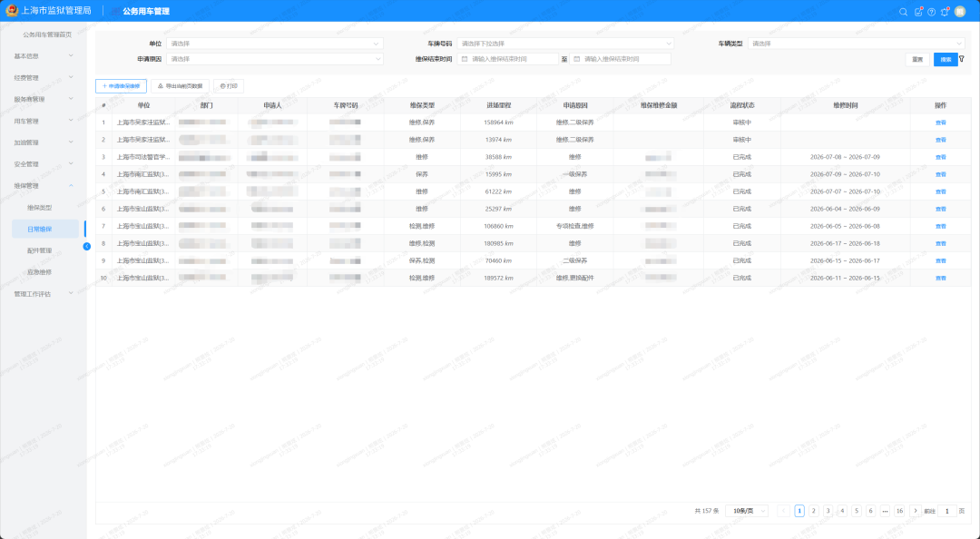Click the blue 搜索 button
This screenshot has height=539, width=980.
point(946,59)
